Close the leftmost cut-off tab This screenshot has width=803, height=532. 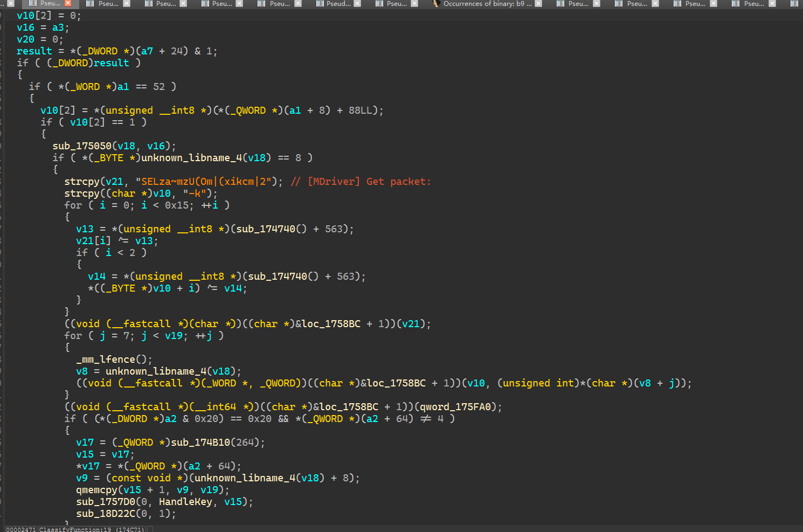[10, 3]
